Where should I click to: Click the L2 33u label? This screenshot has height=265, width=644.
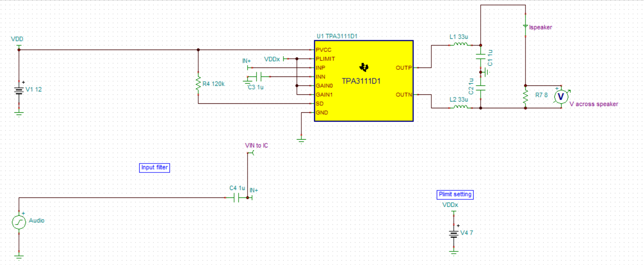[x=459, y=100]
